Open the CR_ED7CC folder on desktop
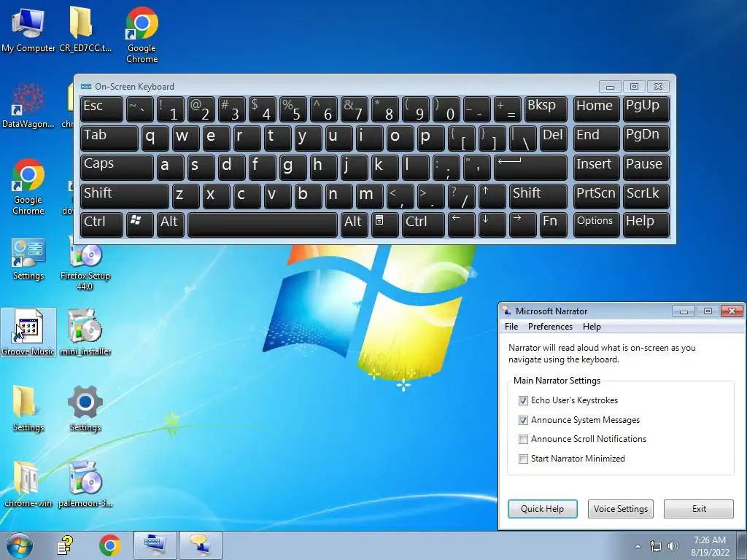This screenshot has width=747, height=560. [x=85, y=30]
